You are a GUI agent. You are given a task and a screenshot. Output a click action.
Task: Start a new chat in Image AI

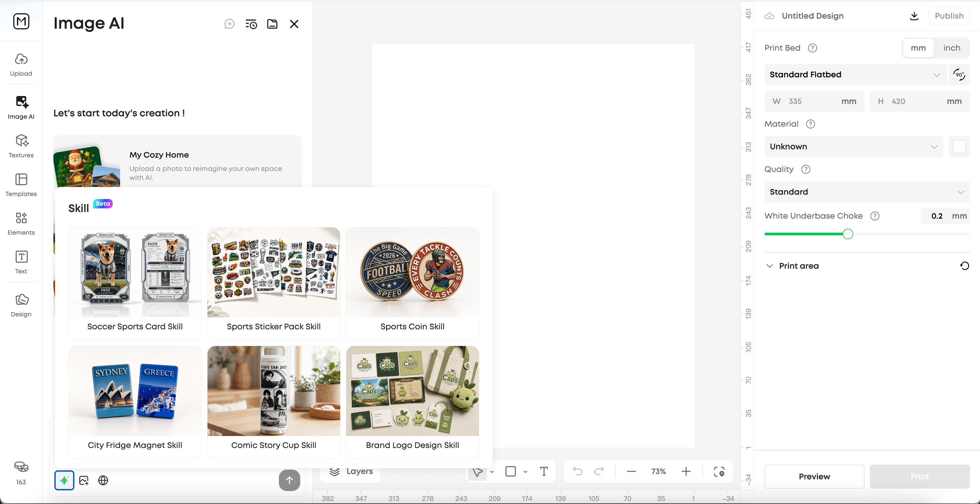229,24
